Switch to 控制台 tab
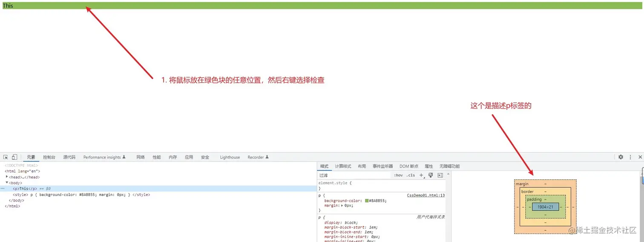 (49, 157)
